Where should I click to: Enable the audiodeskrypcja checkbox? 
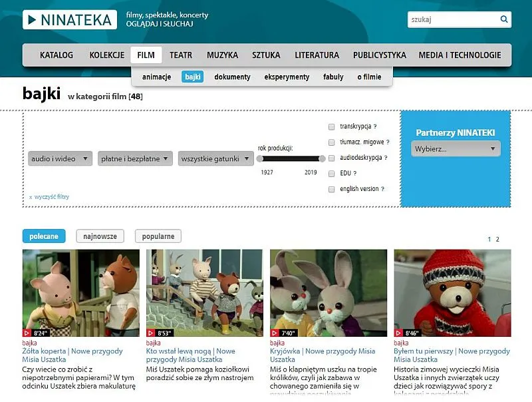pos(331,158)
